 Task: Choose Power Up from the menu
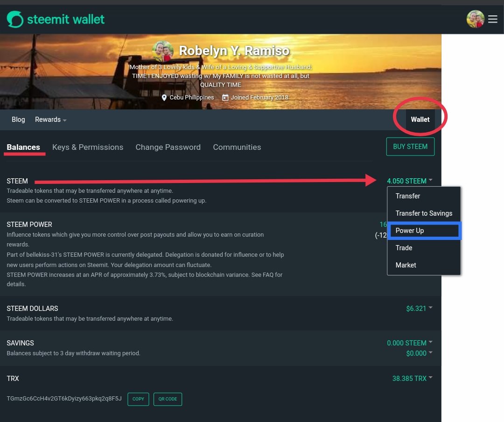[x=424, y=231]
